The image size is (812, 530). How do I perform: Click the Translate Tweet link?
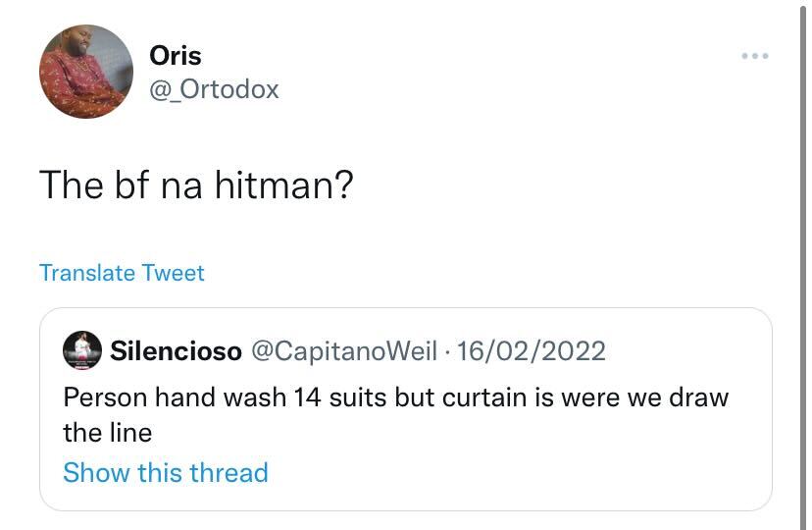(122, 273)
